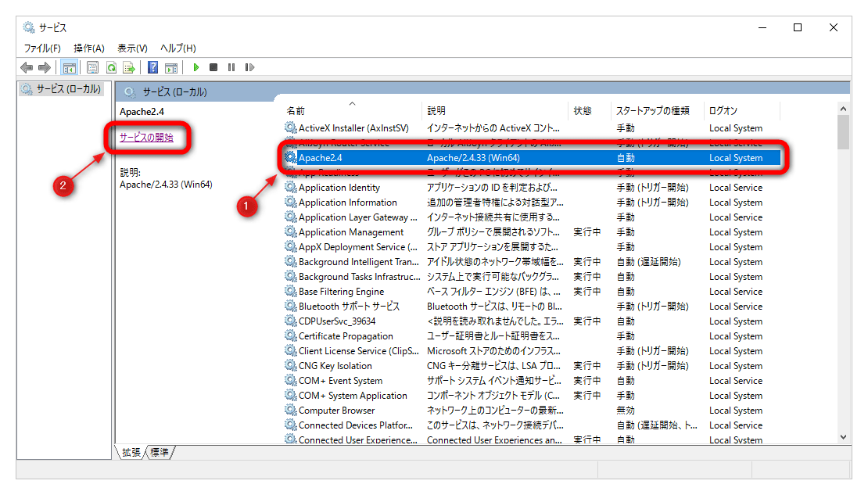
Task: Toggle the console tree pane visibility icon
Action: click(x=68, y=67)
